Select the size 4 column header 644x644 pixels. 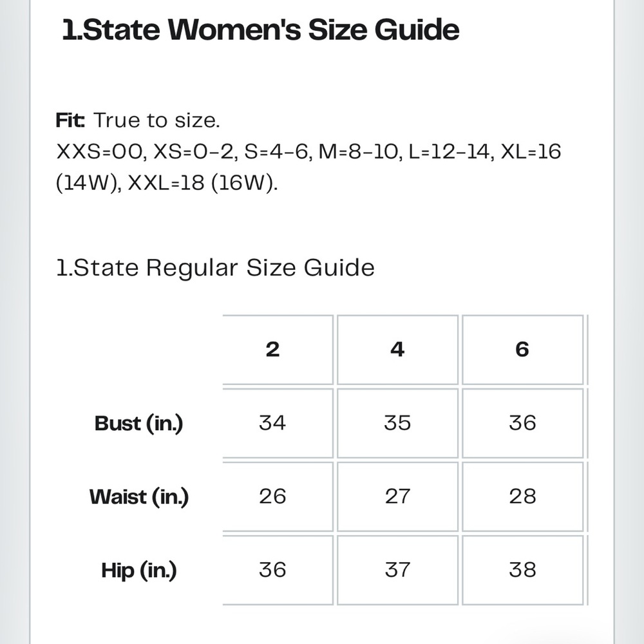(397, 350)
